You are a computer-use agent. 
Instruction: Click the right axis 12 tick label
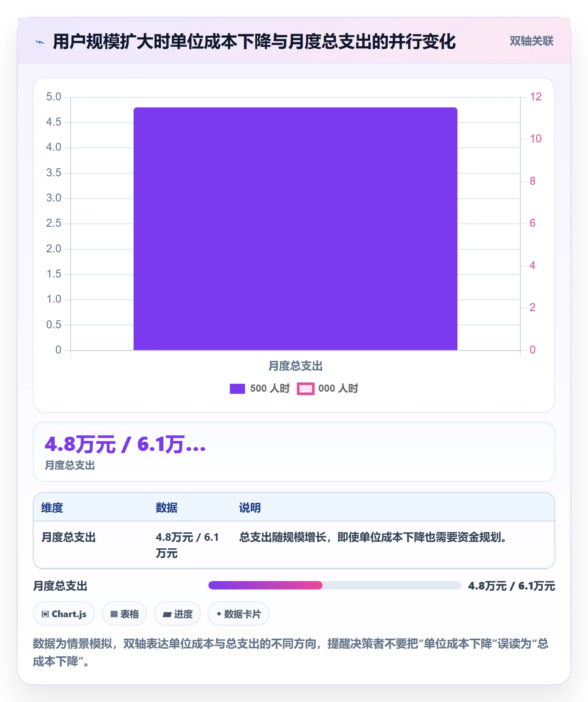(x=535, y=97)
